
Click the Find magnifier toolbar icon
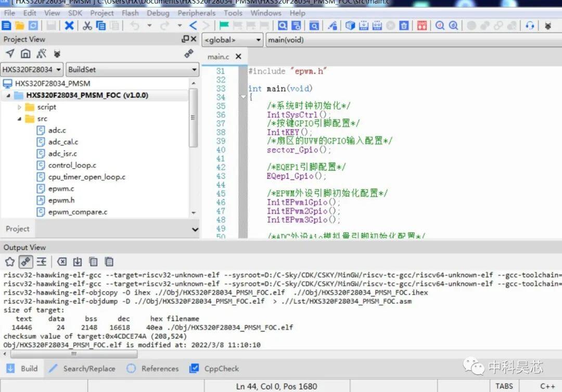click(x=283, y=26)
